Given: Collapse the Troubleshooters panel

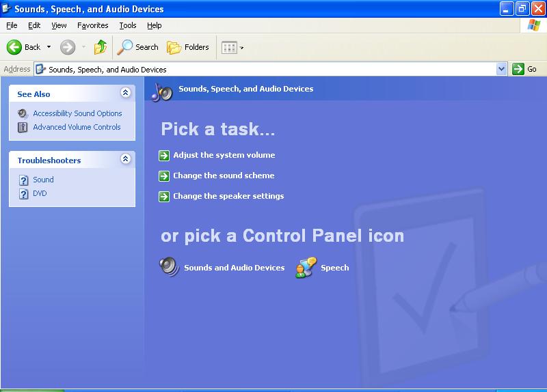Looking at the screenshot, I should (x=126, y=159).
